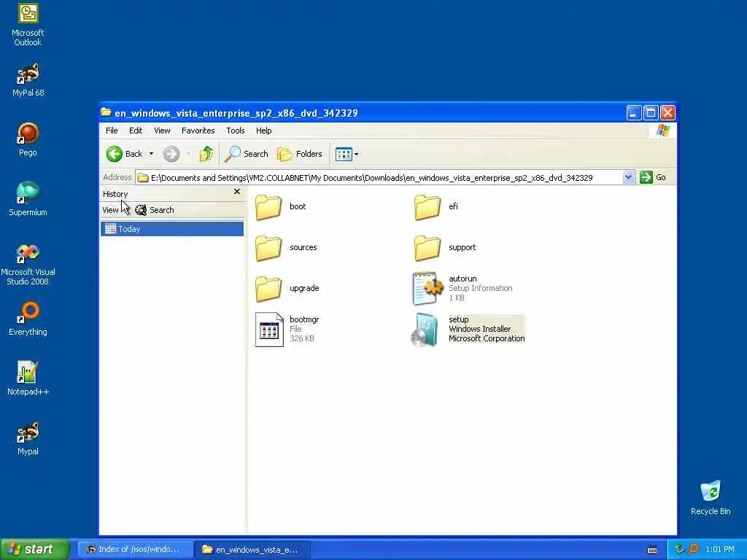Image resolution: width=747 pixels, height=560 pixels.
Task: Click the greyed Forward arrow button
Action: [x=171, y=154]
